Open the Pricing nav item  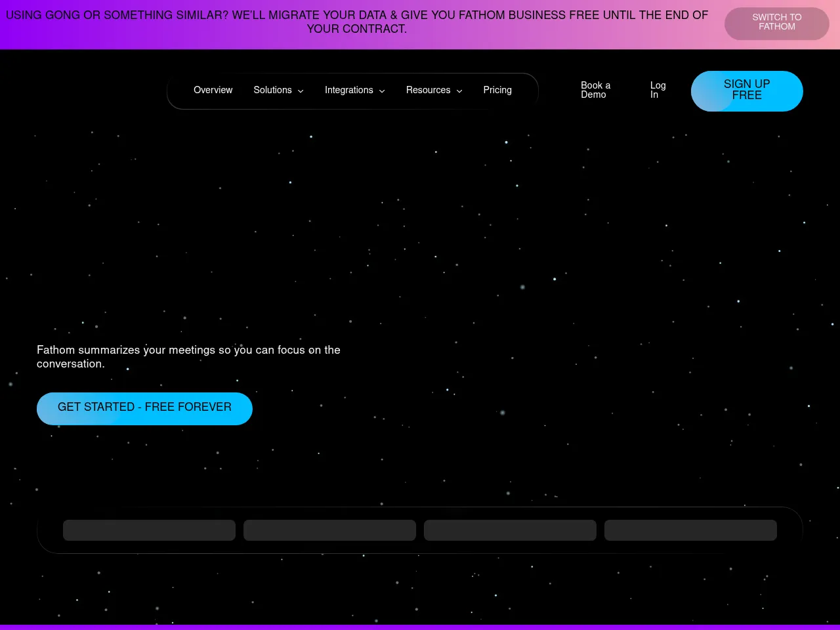(x=497, y=90)
